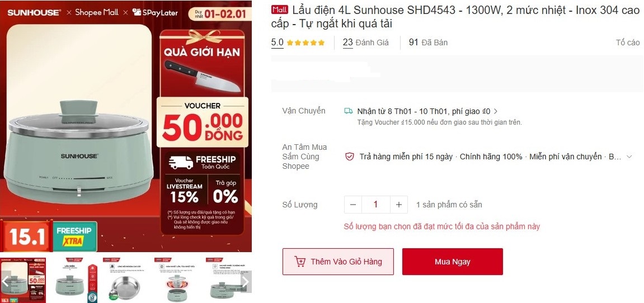This screenshot has width=644, height=303.
Task: Increase quantity with plus button
Action: [x=398, y=205]
